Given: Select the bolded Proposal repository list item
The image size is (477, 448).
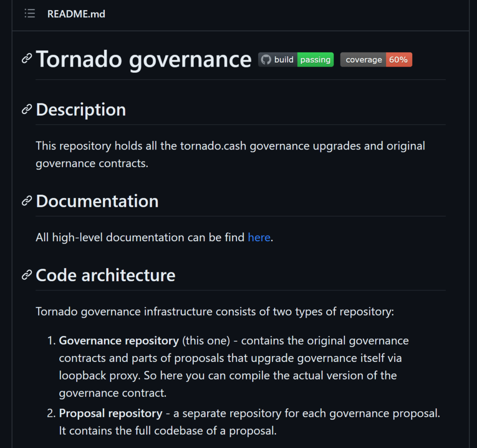Looking at the screenshot, I should [110, 413].
